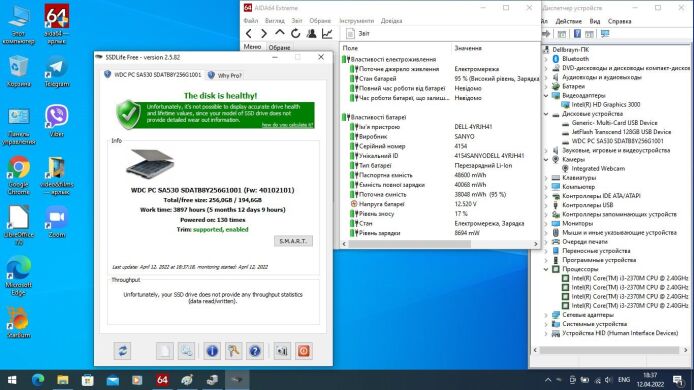The width and height of the screenshot is (694, 390).
Task: Click the Значення column header in AIDA64
Action: (496, 48)
